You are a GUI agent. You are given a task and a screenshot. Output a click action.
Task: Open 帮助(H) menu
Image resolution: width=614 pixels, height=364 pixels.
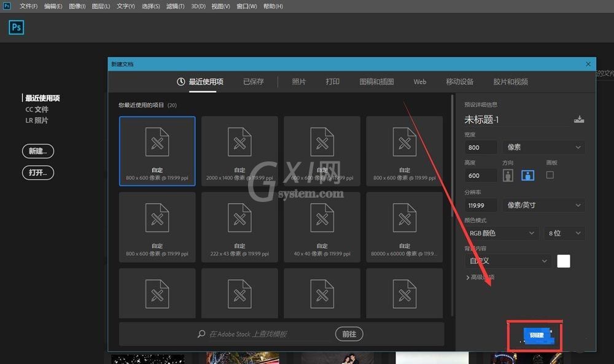click(273, 6)
